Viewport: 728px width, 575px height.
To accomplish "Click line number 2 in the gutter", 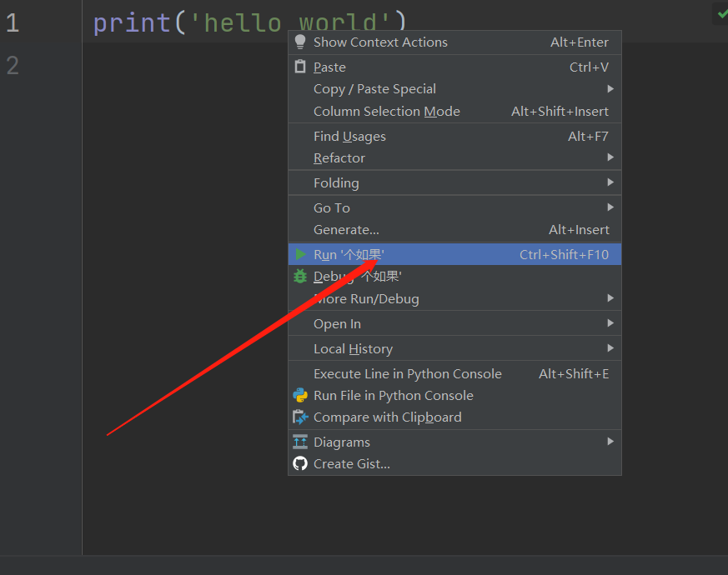I will coord(13,66).
